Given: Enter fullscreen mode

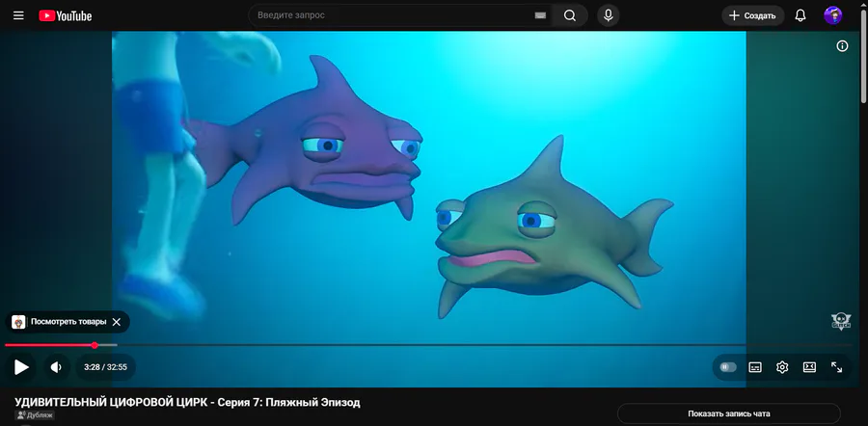Looking at the screenshot, I should [x=837, y=367].
